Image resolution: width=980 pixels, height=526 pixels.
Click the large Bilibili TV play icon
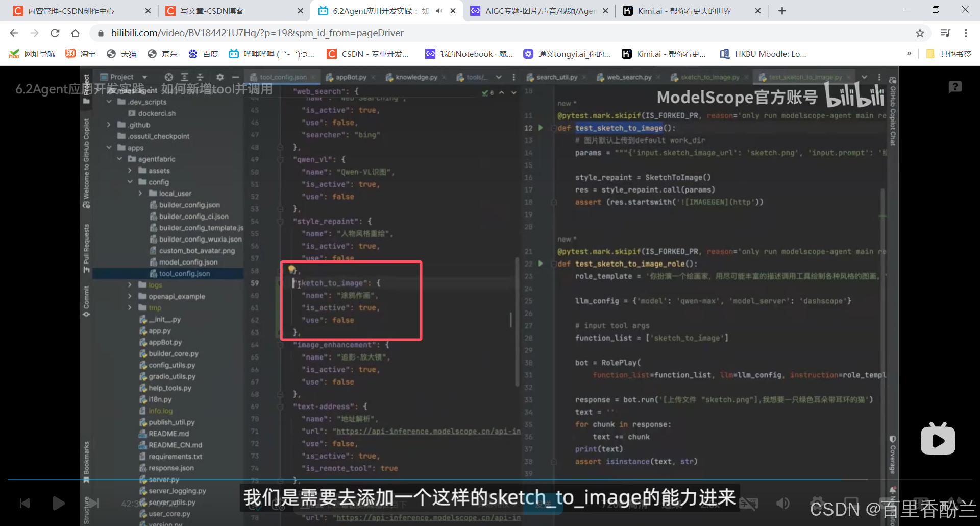[x=938, y=439]
